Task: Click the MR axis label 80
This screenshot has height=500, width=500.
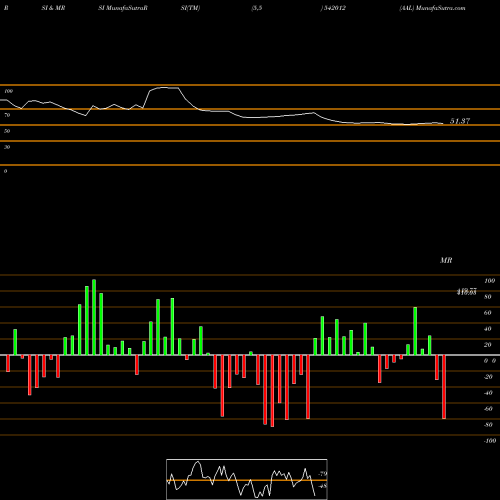Action: point(488,297)
